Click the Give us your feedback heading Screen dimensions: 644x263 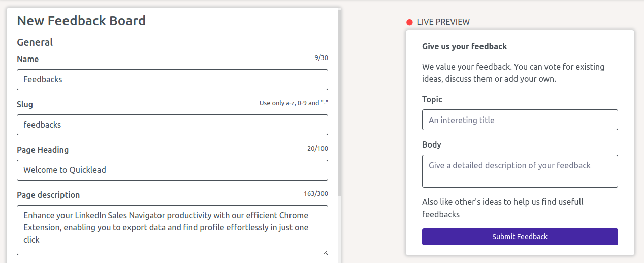(x=465, y=46)
